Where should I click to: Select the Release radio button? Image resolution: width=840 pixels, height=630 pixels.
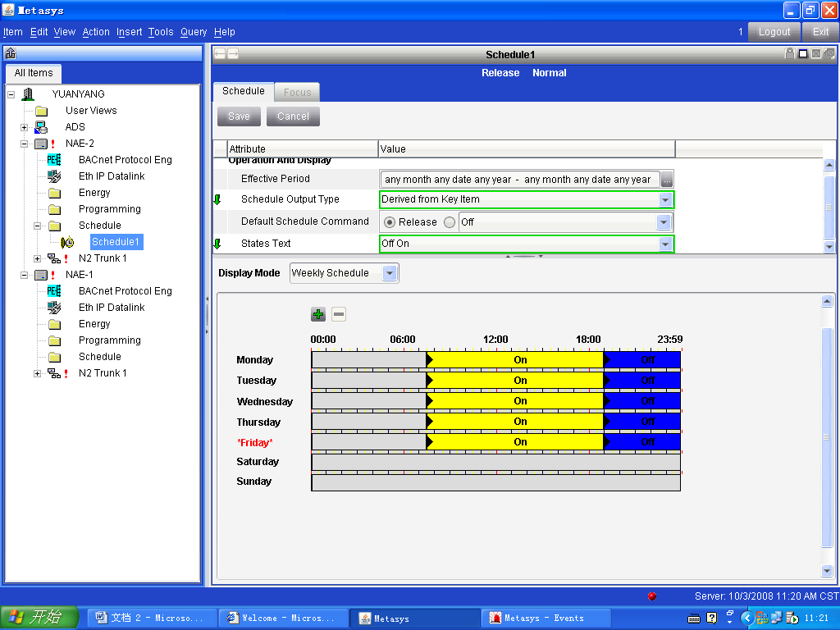(x=390, y=222)
